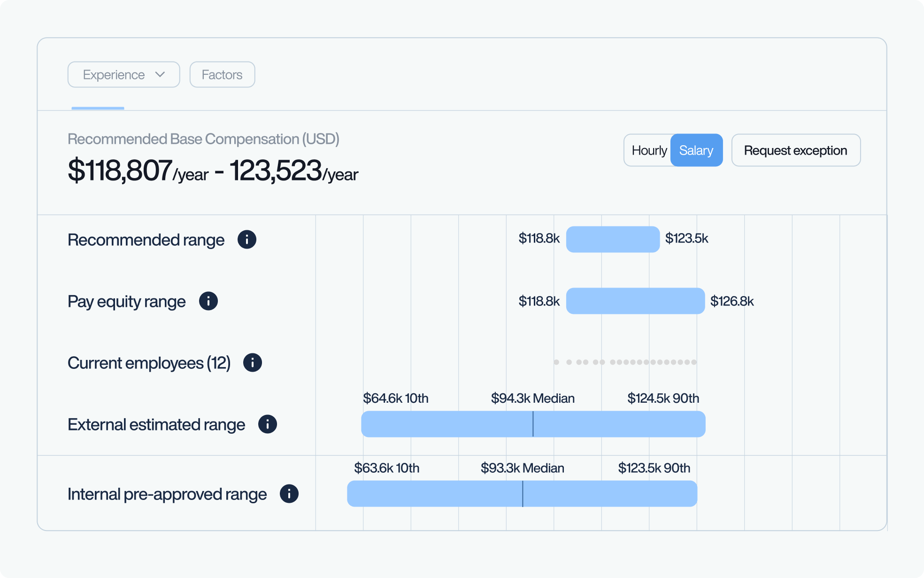Click the $126.8k pay equity label
This screenshot has height=578, width=924.
[731, 301]
